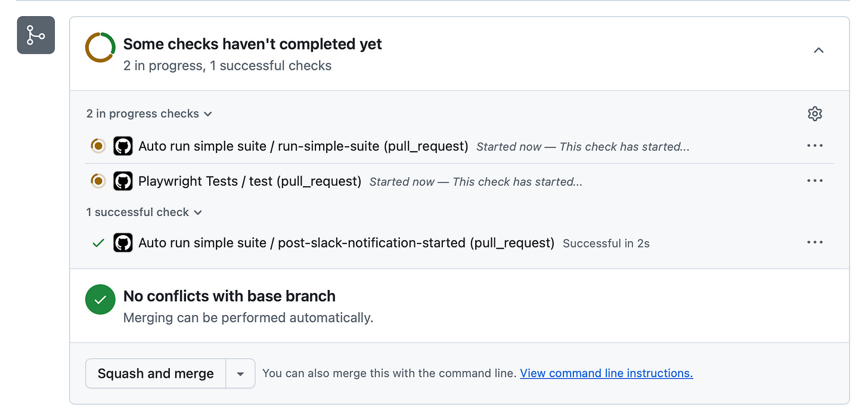Click 'Some checks haven't completed yet' heading
868x416 pixels.
point(252,44)
